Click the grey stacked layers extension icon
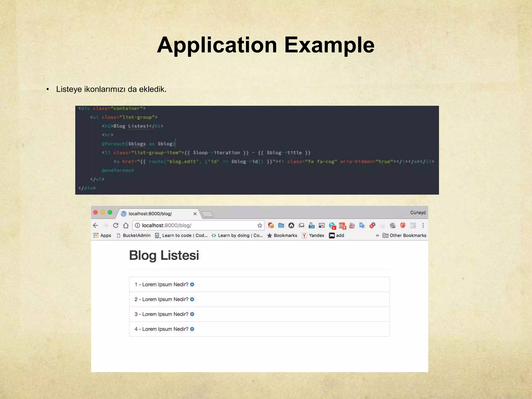 (x=413, y=225)
